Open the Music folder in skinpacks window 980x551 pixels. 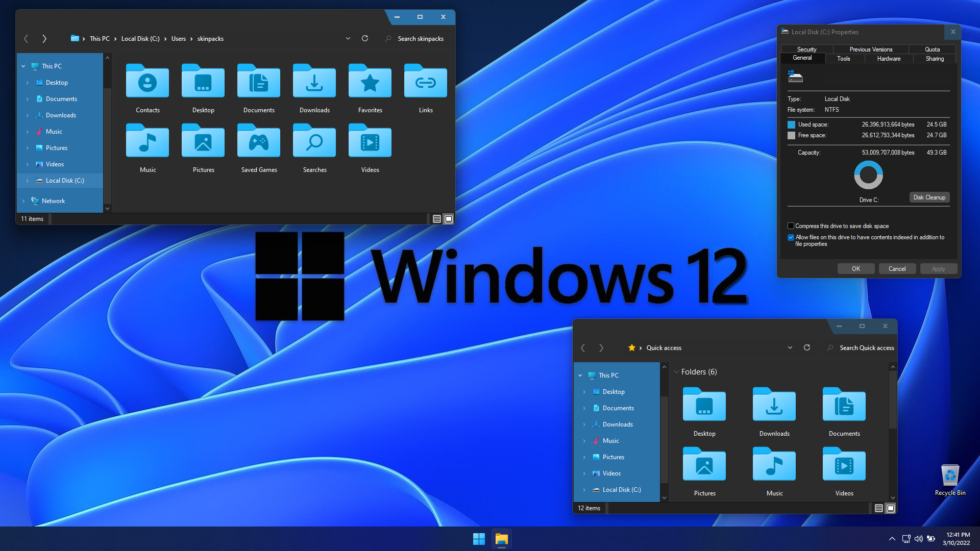point(148,147)
